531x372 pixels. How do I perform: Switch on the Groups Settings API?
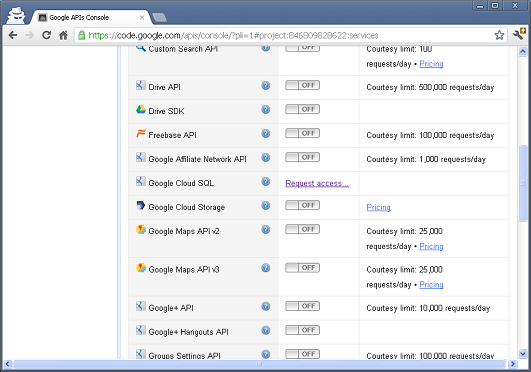302,354
